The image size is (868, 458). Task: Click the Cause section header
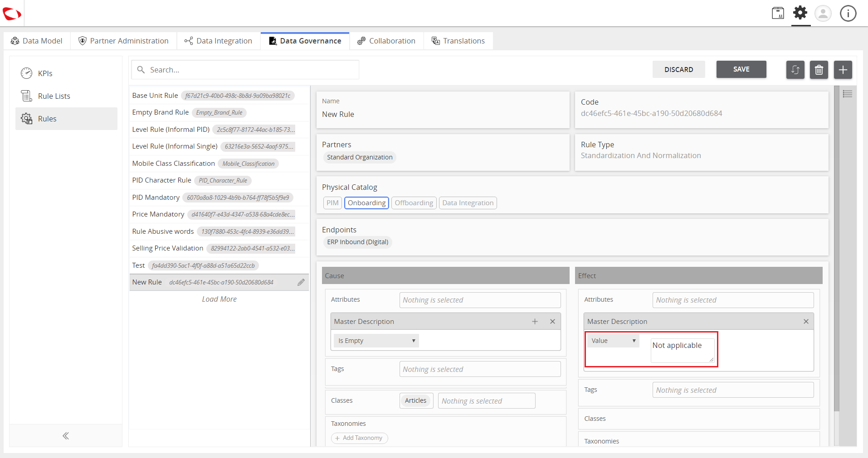tap(446, 275)
